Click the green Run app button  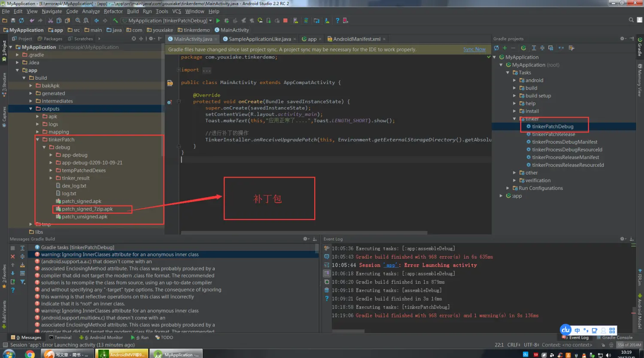[x=218, y=21]
